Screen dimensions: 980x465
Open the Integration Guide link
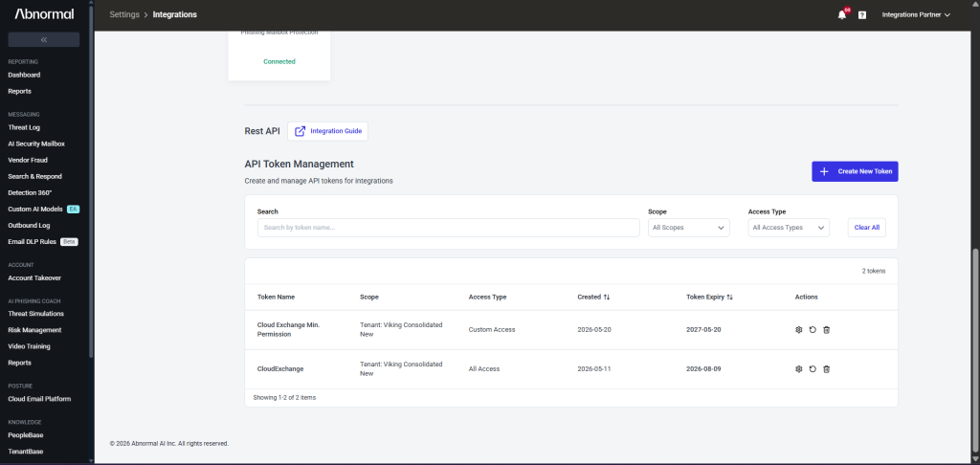(x=327, y=131)
